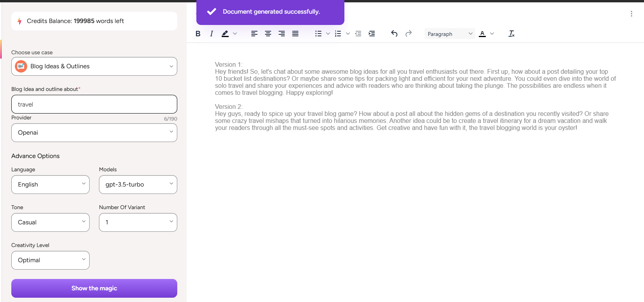Viewport: 644px width, 302px height.
Task: Click the Show the magic button
Action: pos(94,288)
